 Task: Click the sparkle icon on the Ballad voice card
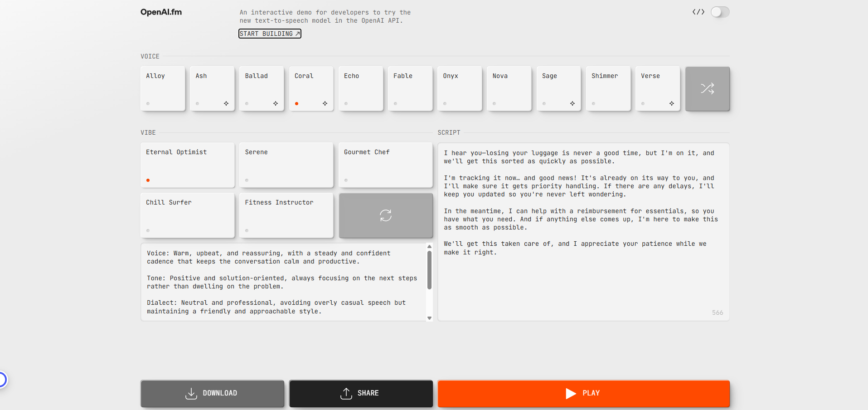click(x=275, y=103)
